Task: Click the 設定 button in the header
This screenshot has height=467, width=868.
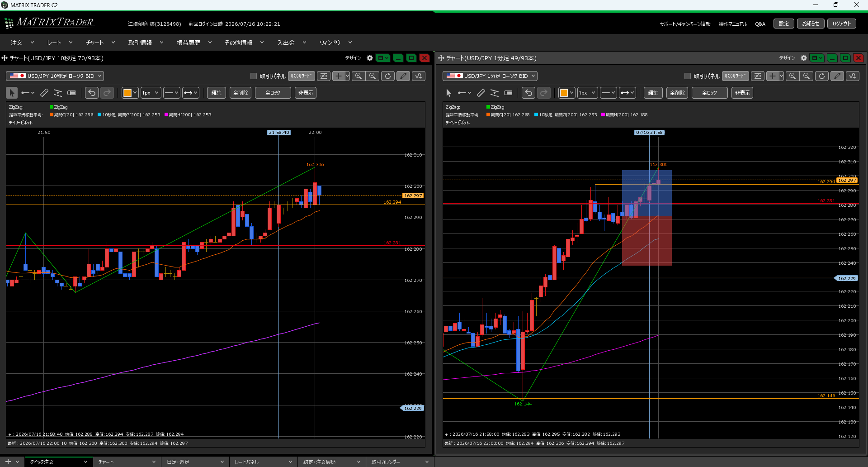Action: (x=784, y=24)
